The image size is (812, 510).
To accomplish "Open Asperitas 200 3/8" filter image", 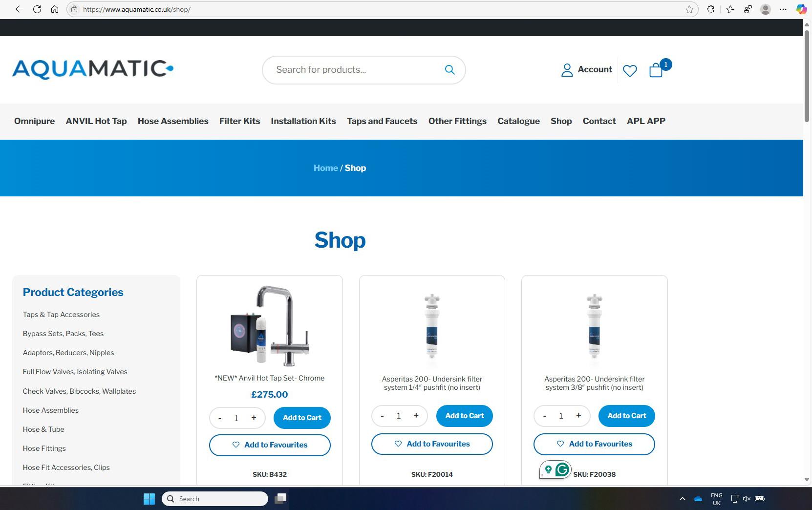I will click(594, 326).
